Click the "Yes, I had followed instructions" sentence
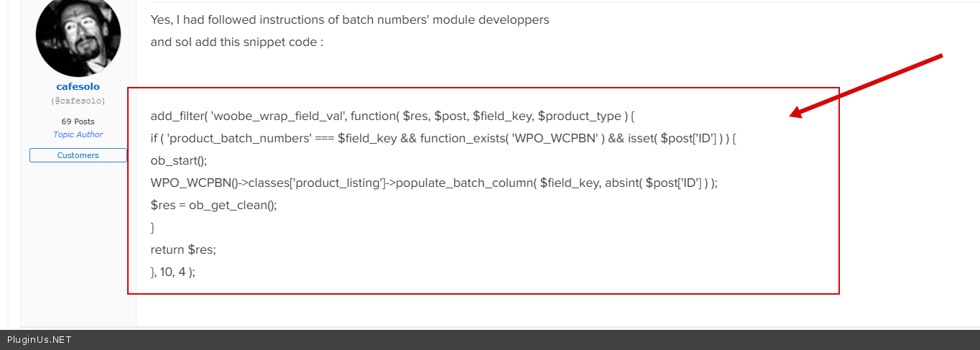This screenshot has height=350, width=980. coord(350,19)
